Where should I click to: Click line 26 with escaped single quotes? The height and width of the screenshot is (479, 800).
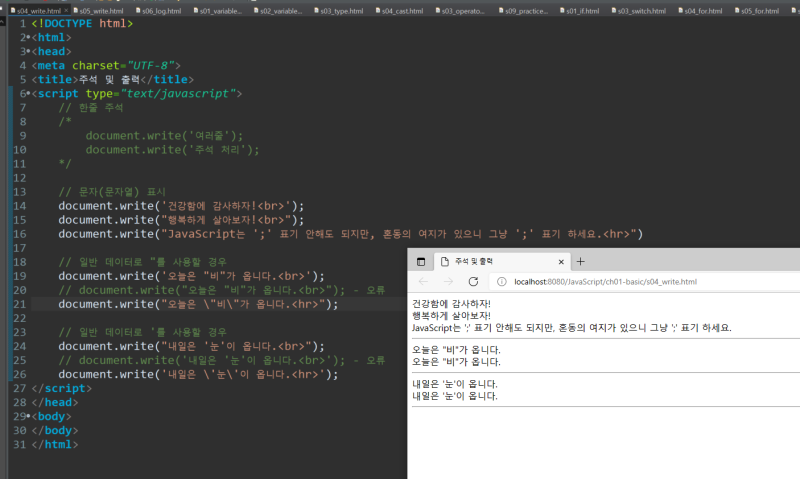click(198, 374)
